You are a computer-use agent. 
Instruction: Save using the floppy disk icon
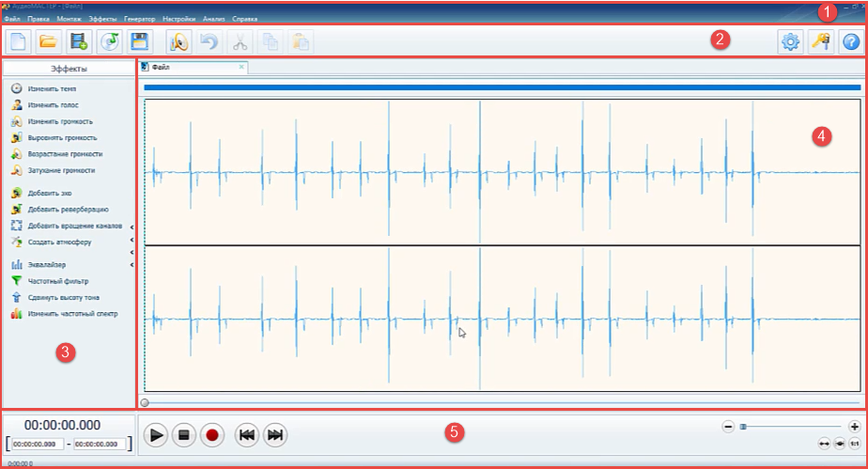pyautogui.click(x=139, y=41)
